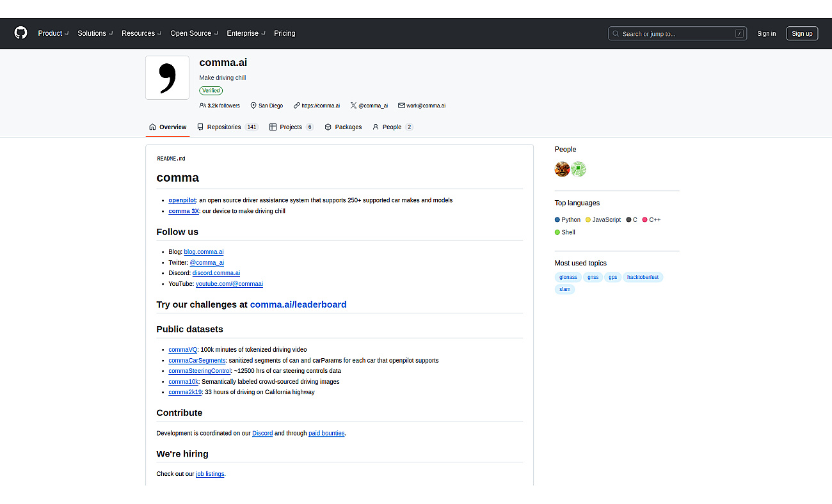Switch to the Packages tab
832x504 pixels.
point(343,127)
